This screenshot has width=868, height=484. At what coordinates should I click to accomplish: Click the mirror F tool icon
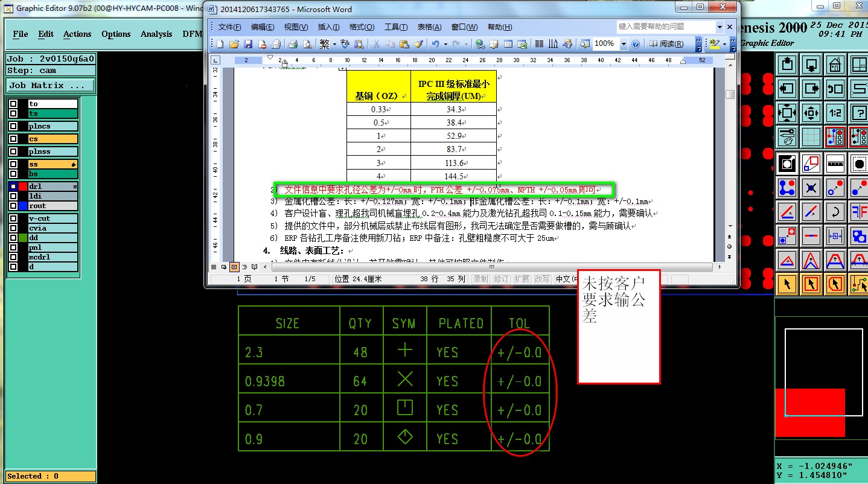point(859,212)
